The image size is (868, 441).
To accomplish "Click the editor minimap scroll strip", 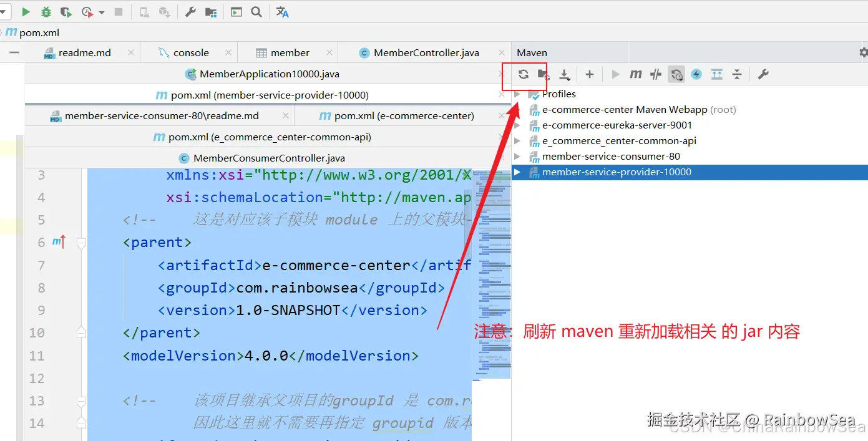I will (492, 273).
